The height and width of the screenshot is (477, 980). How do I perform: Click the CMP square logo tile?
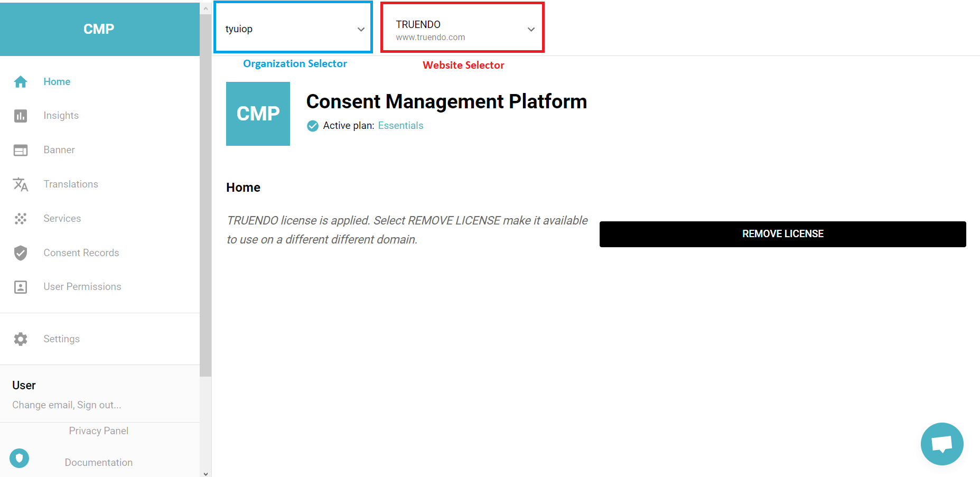258,114
